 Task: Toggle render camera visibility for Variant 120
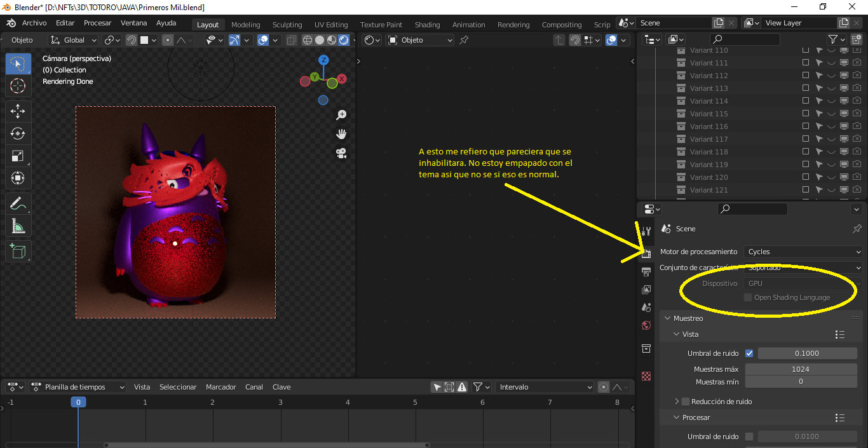point(857,177)
